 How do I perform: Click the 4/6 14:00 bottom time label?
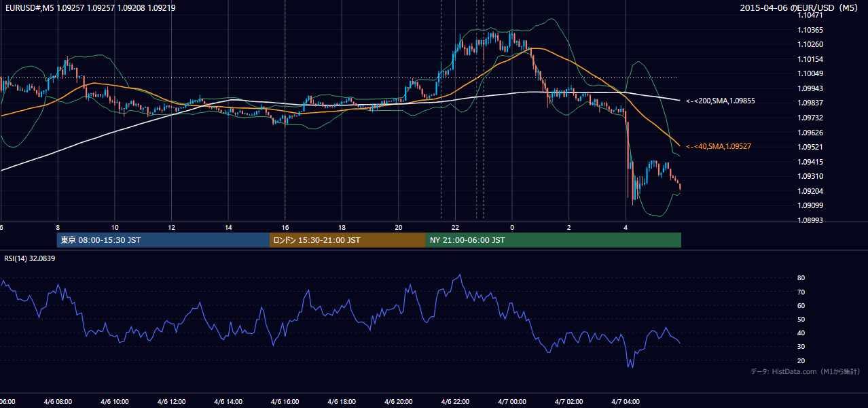point(228,402)
